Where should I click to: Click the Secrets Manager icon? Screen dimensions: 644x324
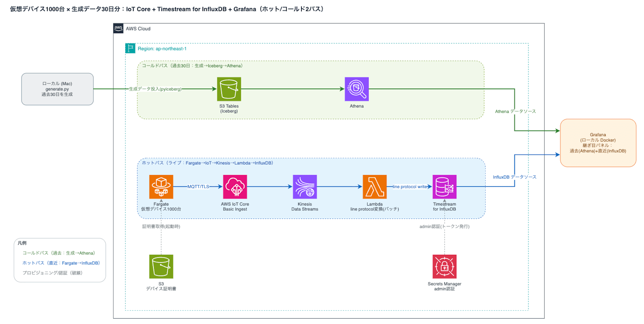point(445,267)
